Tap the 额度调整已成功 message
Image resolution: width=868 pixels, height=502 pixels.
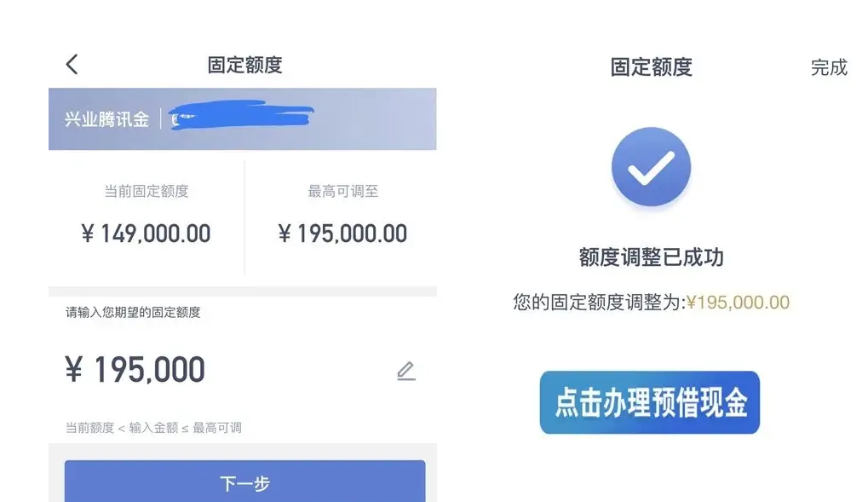tap(651, 257)
